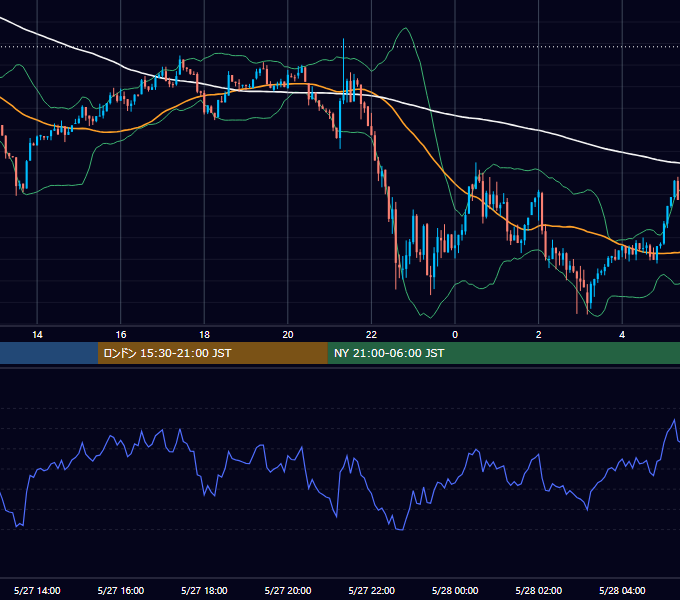
Task: Click hour label 16 on the price chart axis
Action: tap(121, 335)
